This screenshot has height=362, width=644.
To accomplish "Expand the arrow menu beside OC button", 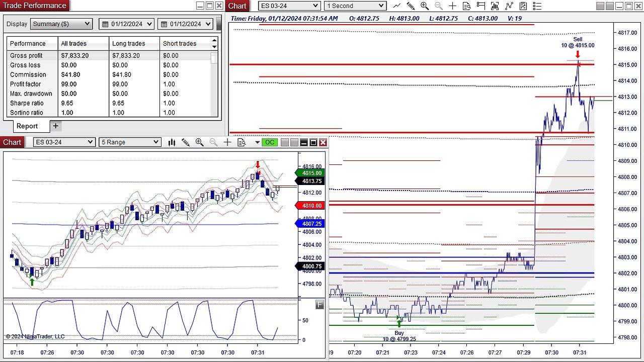I will click(x=257, y=142).
